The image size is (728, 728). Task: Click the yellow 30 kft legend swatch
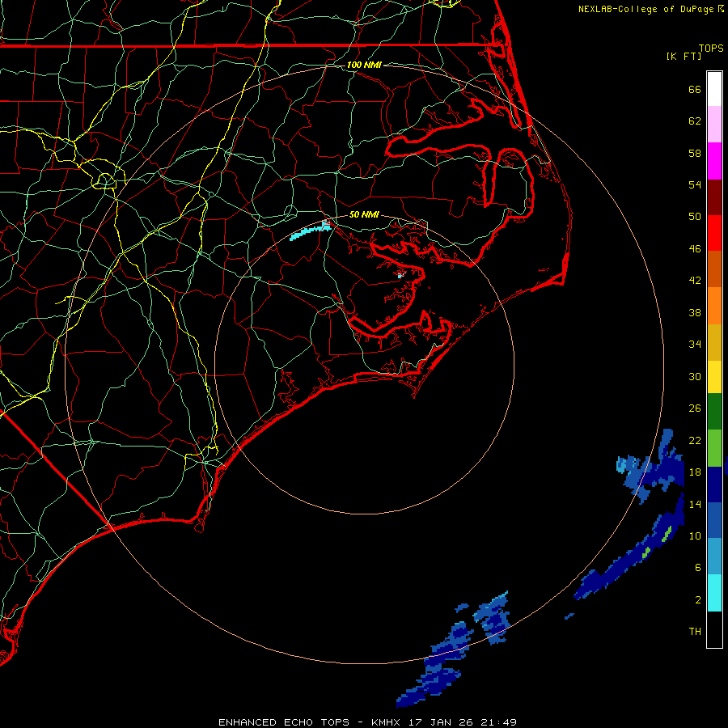click(x=714, y=377)
